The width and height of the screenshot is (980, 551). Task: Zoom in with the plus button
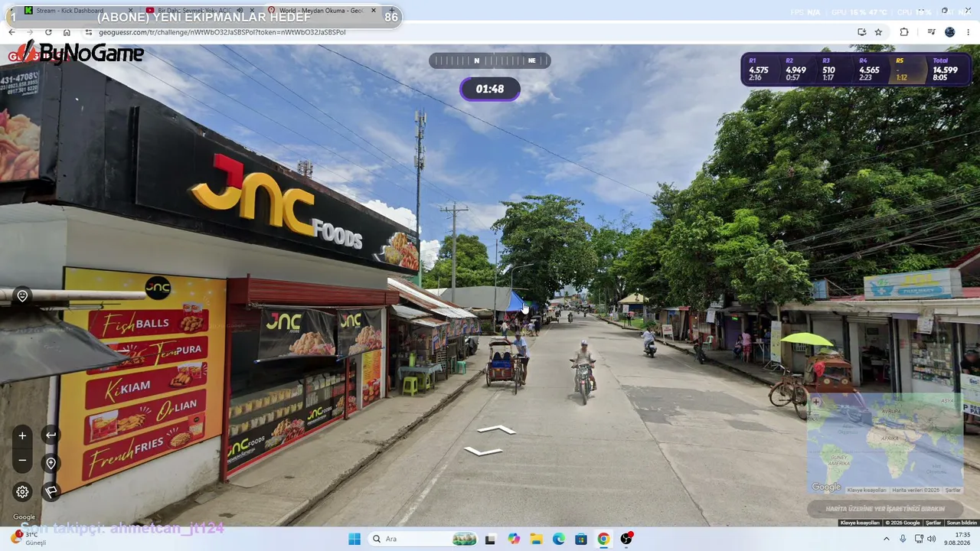tap(22, 435)
